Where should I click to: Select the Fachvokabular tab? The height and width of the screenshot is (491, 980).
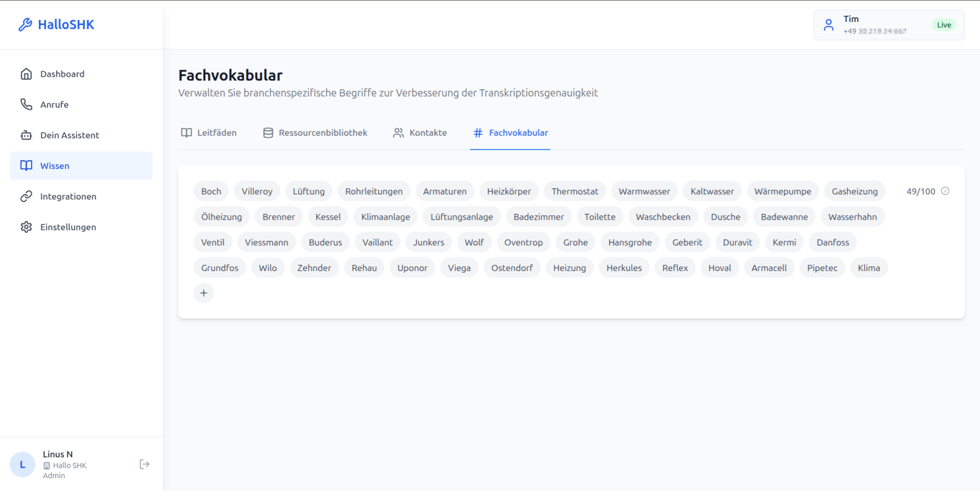coord(510,133)
